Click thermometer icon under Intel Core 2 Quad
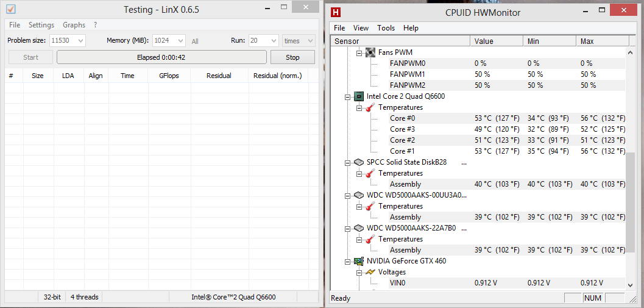The width and height of the screenshot is (644, 308). click(371, 107)
